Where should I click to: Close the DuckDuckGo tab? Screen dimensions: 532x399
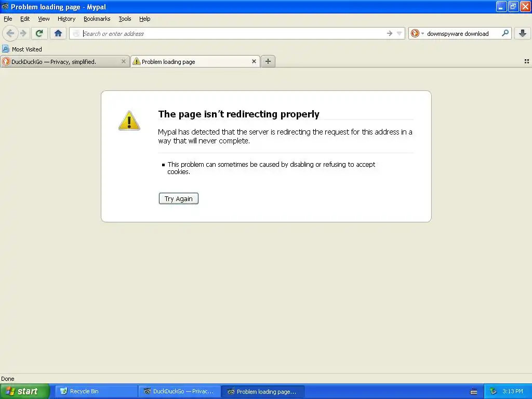point(124,61)
